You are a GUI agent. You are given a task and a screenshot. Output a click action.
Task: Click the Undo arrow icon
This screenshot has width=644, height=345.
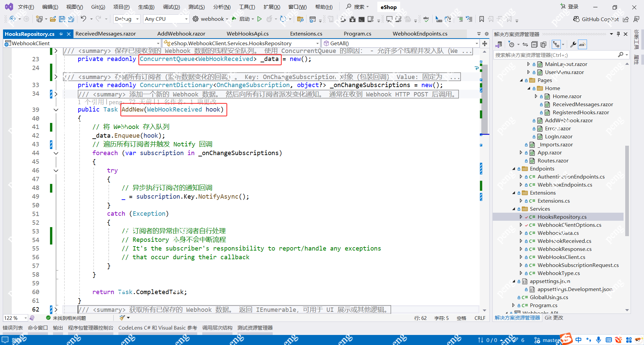click(x=83, y=19)
